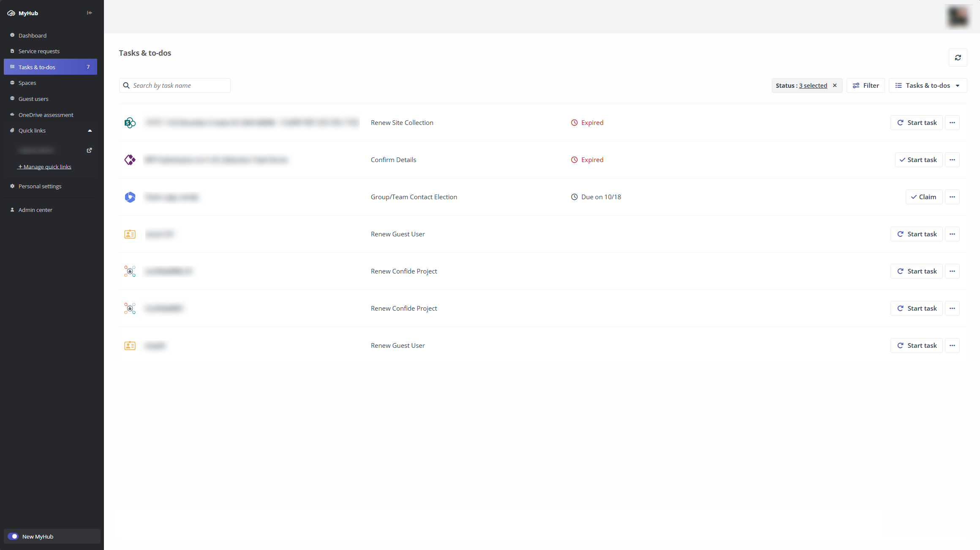Screen dimensions: 980x550
Task: Click the Admin center icon in sidebar
Action: pos(12,209)
